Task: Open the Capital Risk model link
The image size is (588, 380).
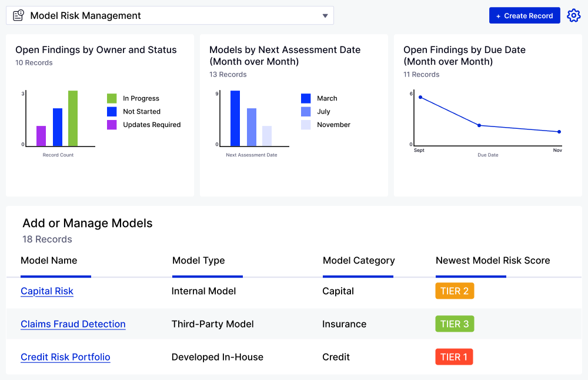Action: [47, 291]
